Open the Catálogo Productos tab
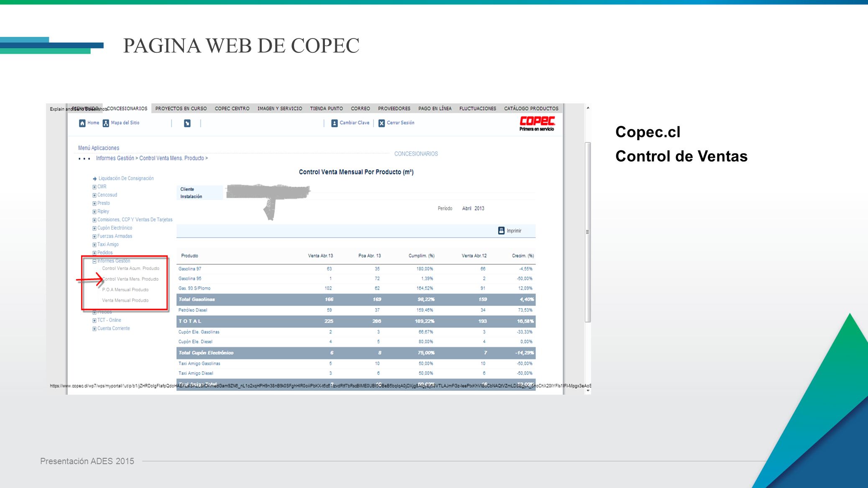 pos(531,108)
